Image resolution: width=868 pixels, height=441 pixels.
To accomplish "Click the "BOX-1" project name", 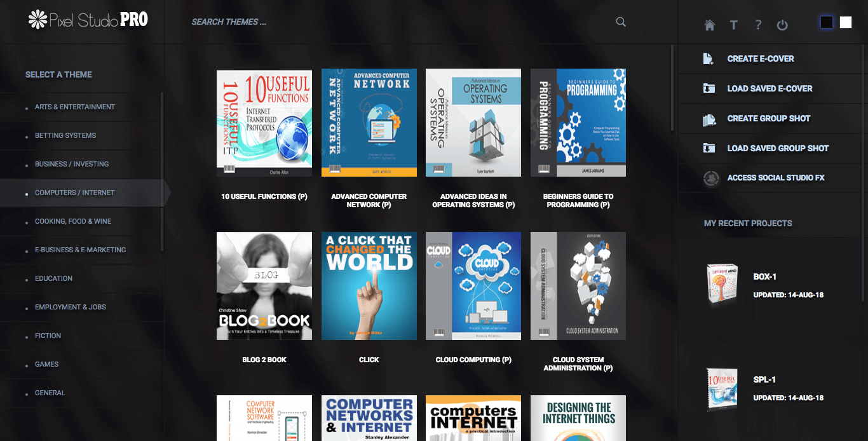I will click(765, 277).
